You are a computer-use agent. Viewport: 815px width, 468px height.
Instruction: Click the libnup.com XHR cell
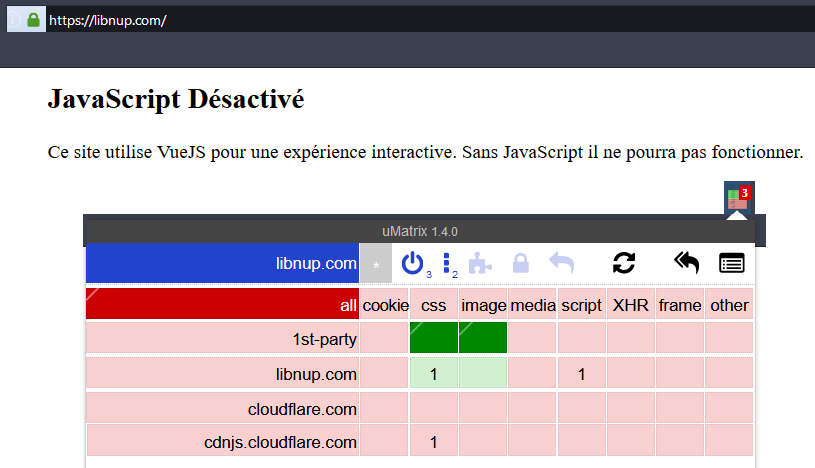[x=630, y=373]
